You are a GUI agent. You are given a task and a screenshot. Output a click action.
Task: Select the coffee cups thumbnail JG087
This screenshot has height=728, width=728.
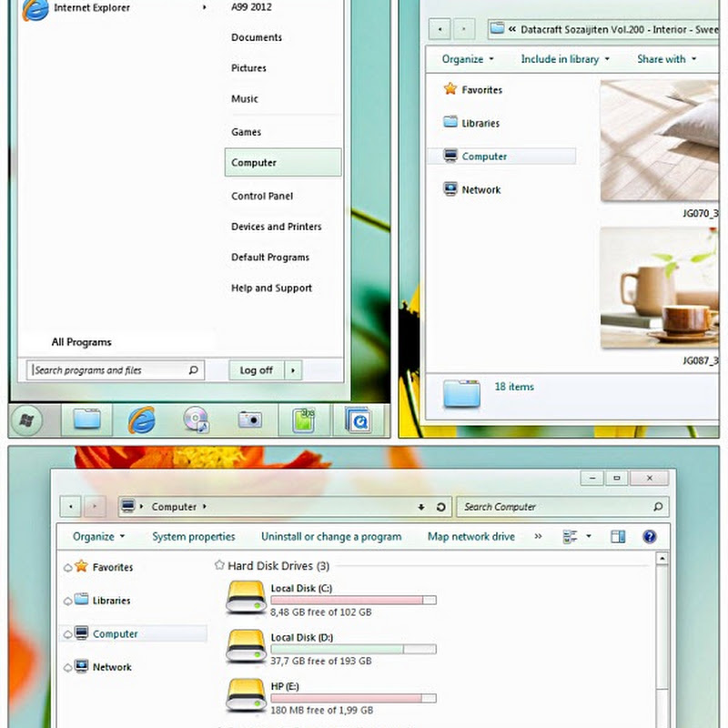coord(659,288)
